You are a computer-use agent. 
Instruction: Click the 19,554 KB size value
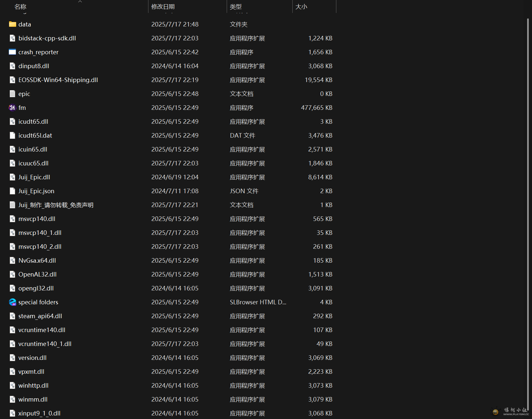coord(319,80)
